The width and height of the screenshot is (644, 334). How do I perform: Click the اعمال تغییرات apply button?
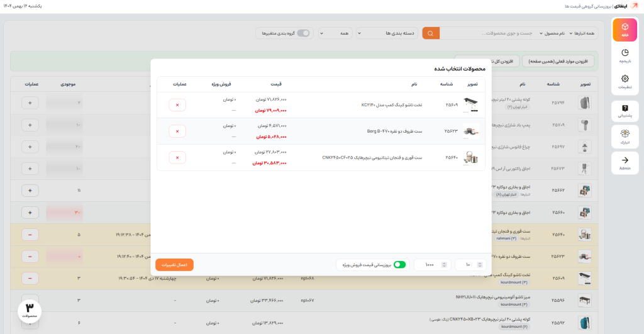(174, 265)
